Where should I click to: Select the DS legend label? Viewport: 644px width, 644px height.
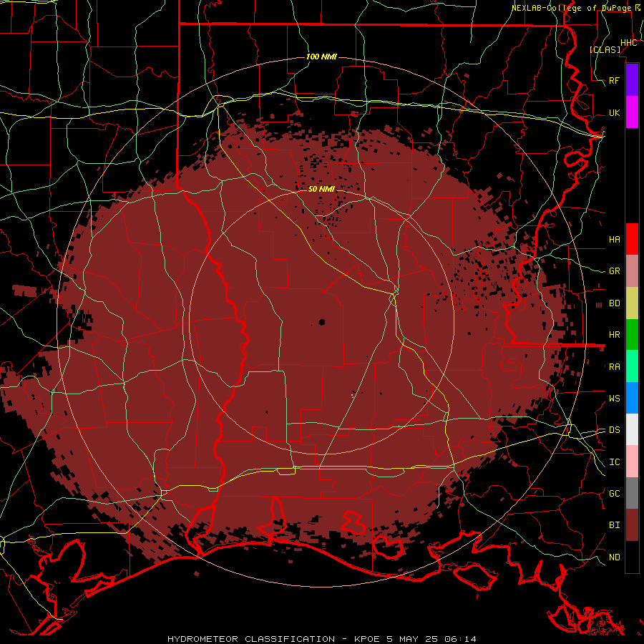[x=615, y=430]
